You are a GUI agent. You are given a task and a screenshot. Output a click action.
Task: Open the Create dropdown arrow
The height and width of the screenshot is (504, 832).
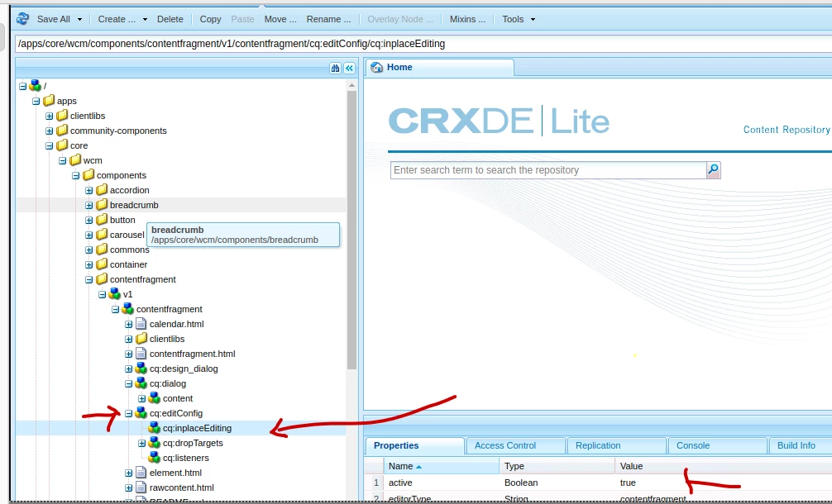[145, 19]
